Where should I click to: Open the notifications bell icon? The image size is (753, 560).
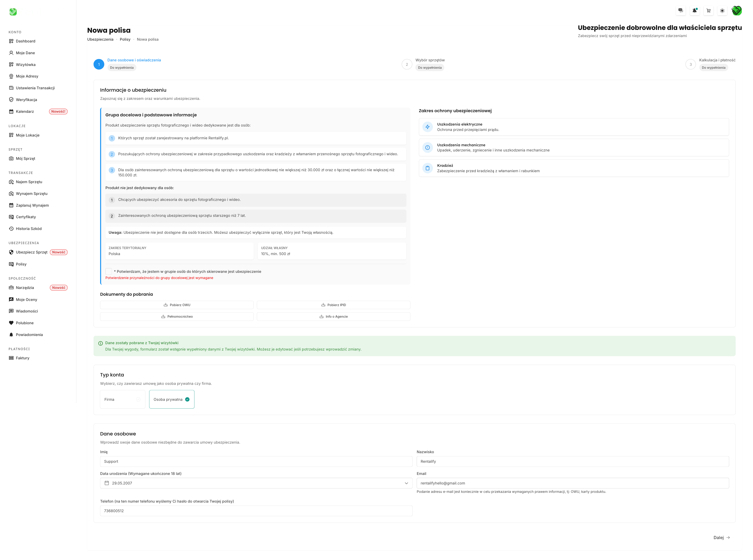click(694, 11)
